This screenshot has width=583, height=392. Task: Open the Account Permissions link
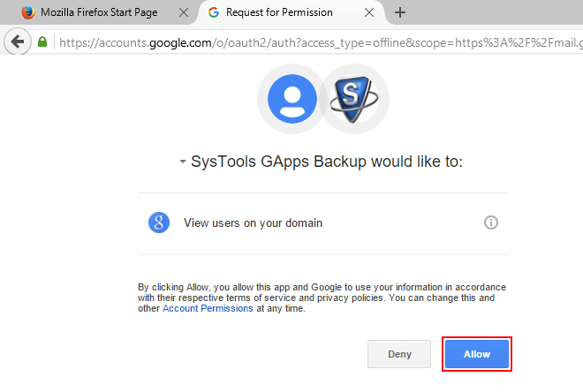click(x=208, y=308)
